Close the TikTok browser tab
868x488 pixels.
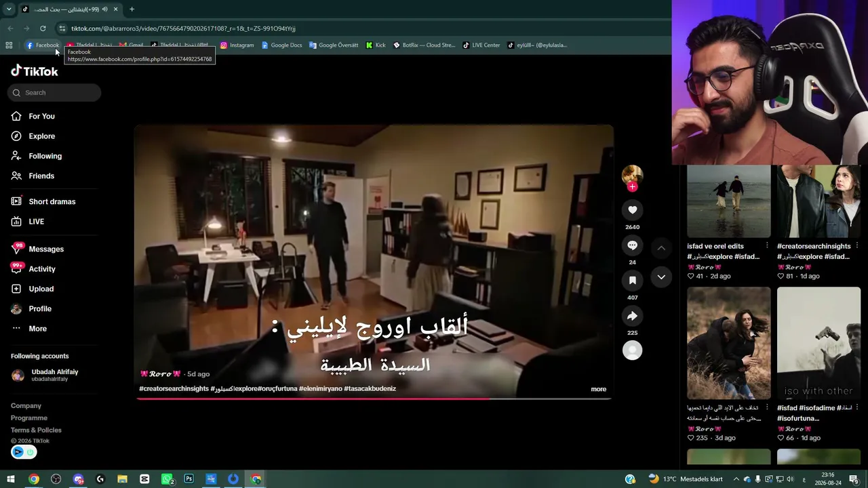(x=115, y=9)
